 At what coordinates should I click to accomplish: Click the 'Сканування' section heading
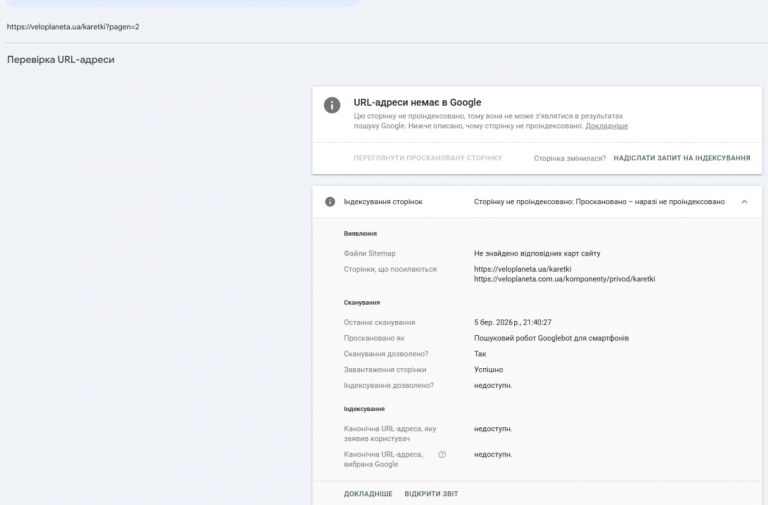click(x=362, y=303)
